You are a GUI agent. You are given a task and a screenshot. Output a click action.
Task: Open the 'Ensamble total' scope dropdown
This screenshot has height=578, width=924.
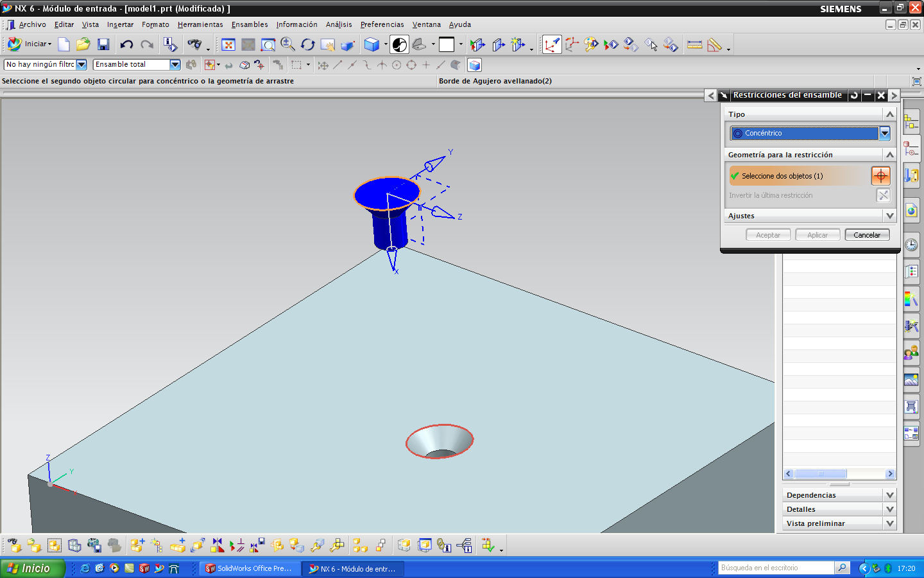pos(175,64)
